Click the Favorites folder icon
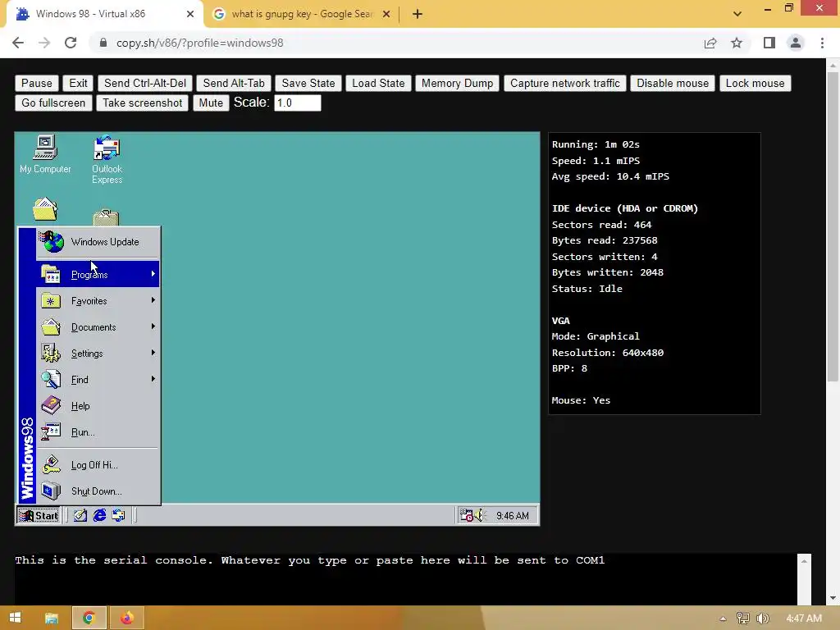Image resolution: width=840 pixels, height=630 pixels. click(x=51, y=300)
